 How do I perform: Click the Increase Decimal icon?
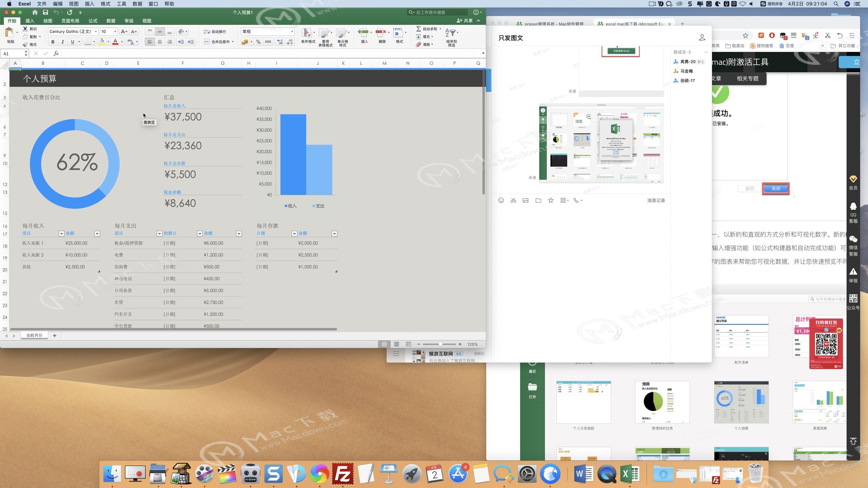click(x=280, y=42)
